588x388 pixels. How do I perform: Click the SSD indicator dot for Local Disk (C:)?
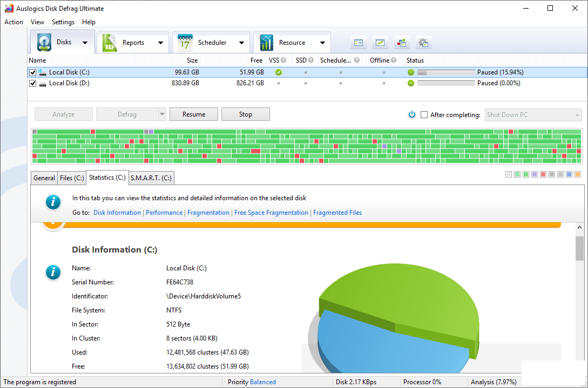pos(305,72)
